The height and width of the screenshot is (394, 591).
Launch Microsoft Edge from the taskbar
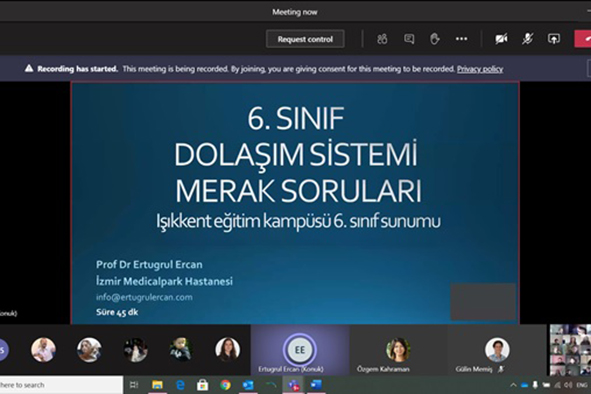coord(180,385)
